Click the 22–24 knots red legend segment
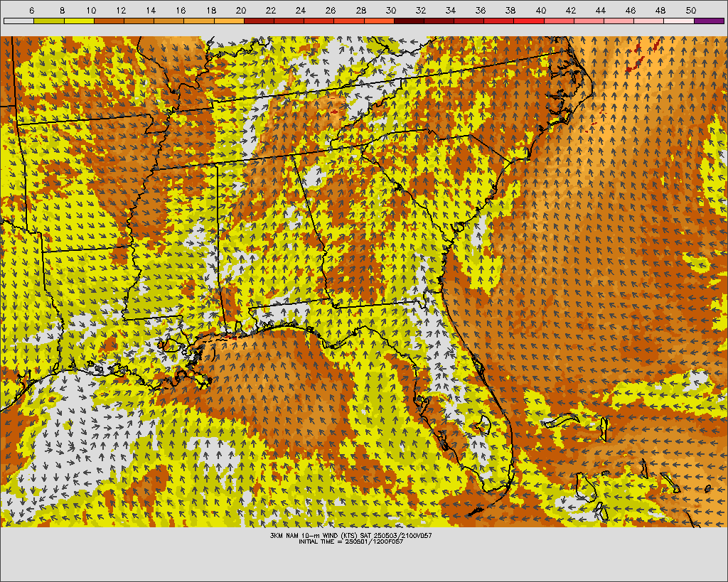This screenshot has height=582, width=728. pos(289,21)
